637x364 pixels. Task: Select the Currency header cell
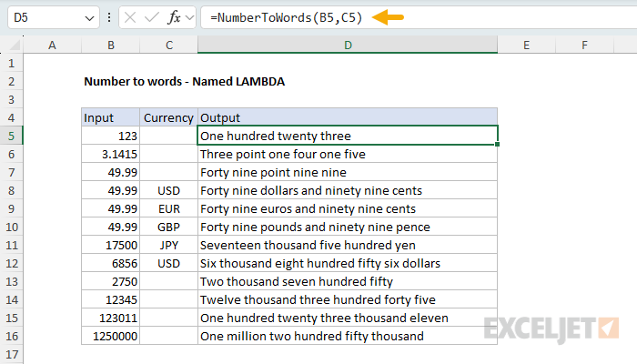(x=168, y=117)
